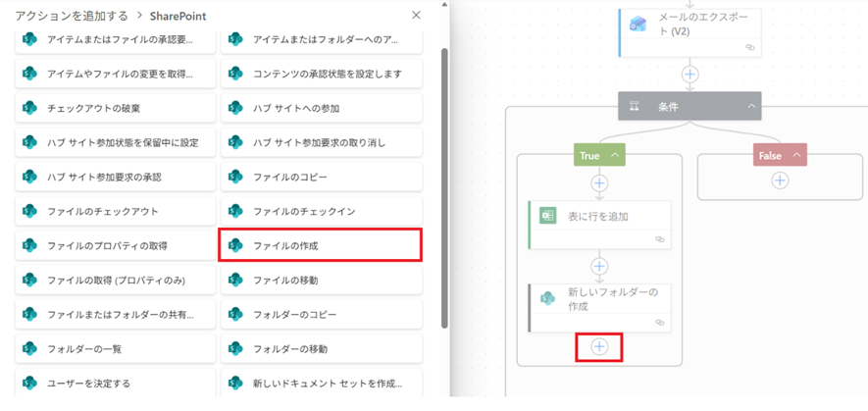
Task: Click plus icon in the False branch
Action: pos(780,180)
